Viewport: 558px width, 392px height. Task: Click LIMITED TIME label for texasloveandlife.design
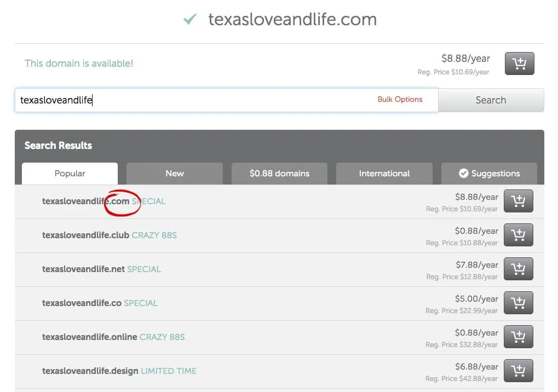point(169,371)
